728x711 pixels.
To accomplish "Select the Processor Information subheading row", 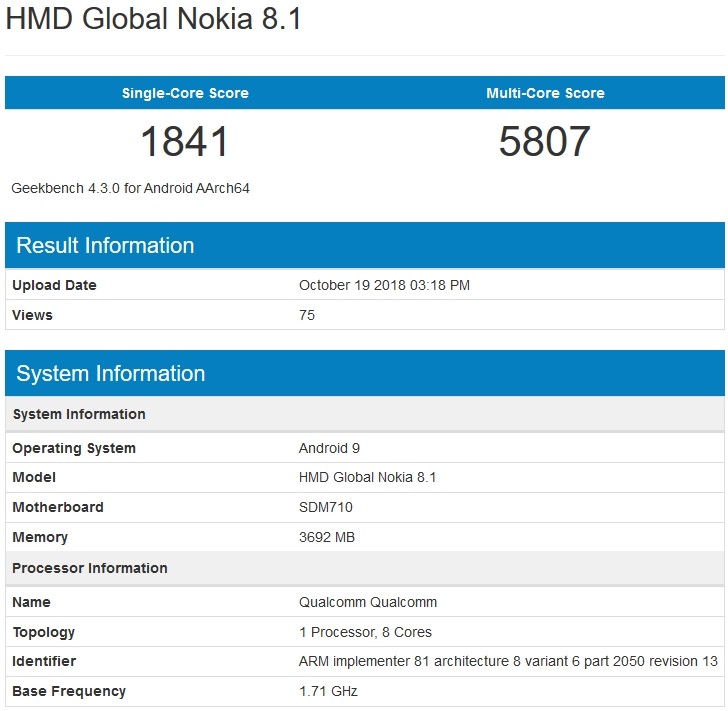I will 90,568.
